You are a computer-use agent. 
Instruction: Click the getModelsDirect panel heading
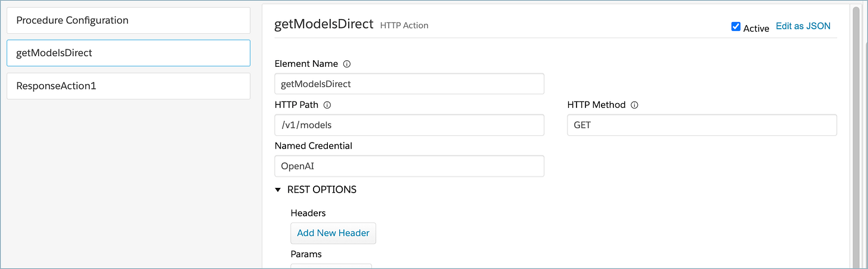(x=324, y=24)
